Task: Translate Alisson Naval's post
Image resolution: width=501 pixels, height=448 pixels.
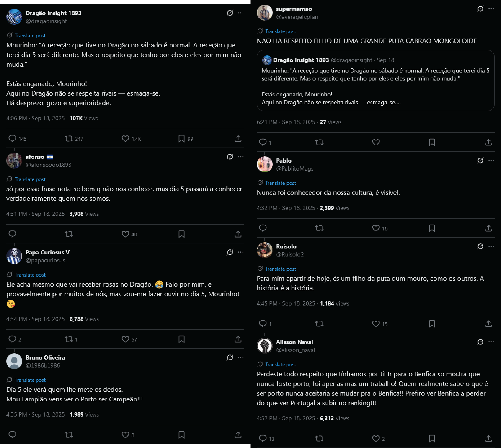Action: point(281,364)
